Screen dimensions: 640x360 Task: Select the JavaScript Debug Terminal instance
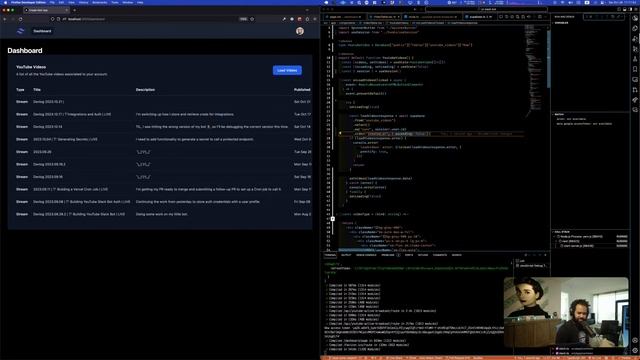[x=531, y=266]
